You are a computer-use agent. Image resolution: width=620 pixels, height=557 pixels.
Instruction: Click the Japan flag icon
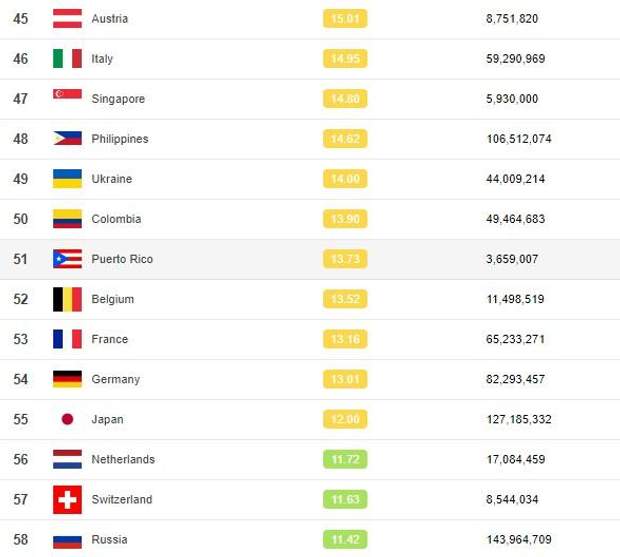tap(67, 419)
